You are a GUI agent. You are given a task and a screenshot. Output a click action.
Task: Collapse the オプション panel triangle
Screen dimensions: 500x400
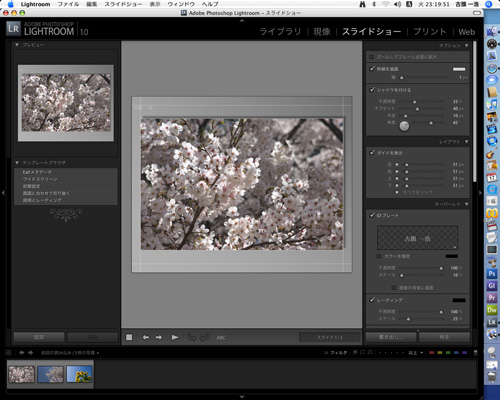pyautogui.click(x=466, y=45)
